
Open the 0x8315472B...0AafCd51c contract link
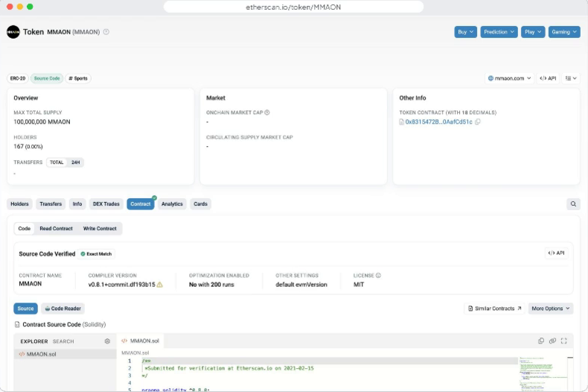(438, 121)
